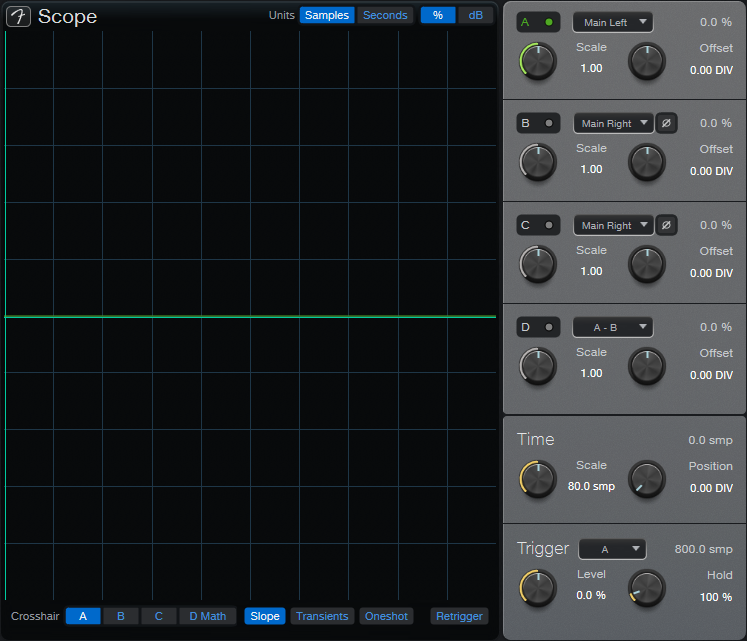Enable channel D toggle button

point(538,327)
